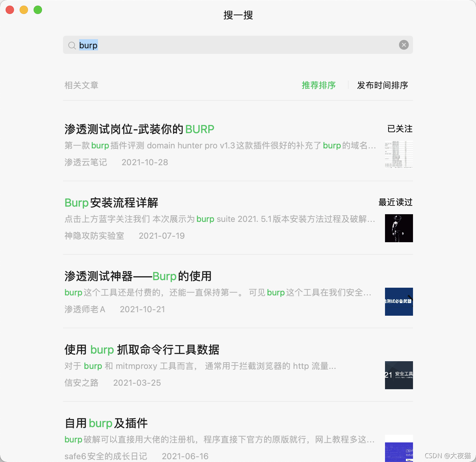476x462 pixels.
Task: Open article 自用burp及插件
Action: click(106, 423)
